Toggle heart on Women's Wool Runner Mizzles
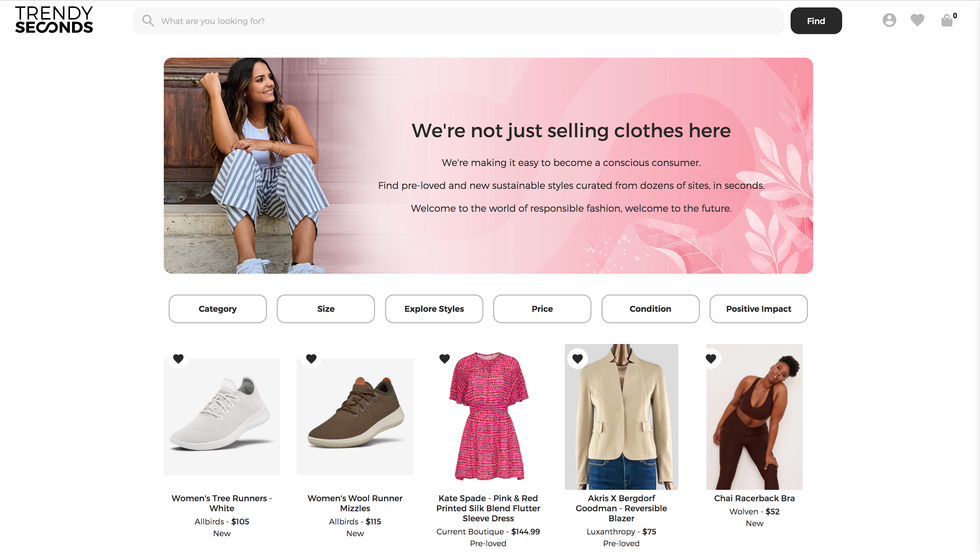This screenshot has width=980, height=553. 311,359
